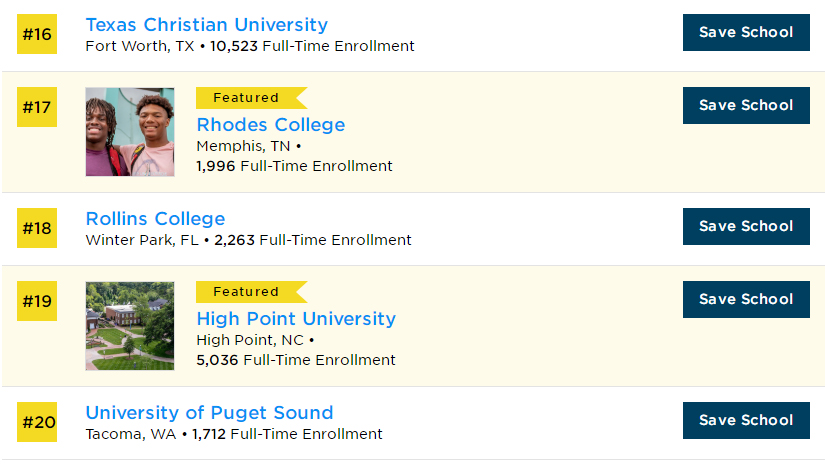
Task: Click the #20 rank badge
Action: click(x=37, y=422)
